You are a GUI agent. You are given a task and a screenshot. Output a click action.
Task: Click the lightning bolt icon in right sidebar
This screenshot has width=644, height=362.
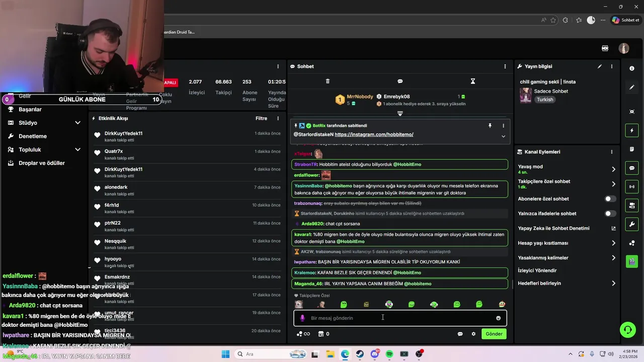(632, 131)
